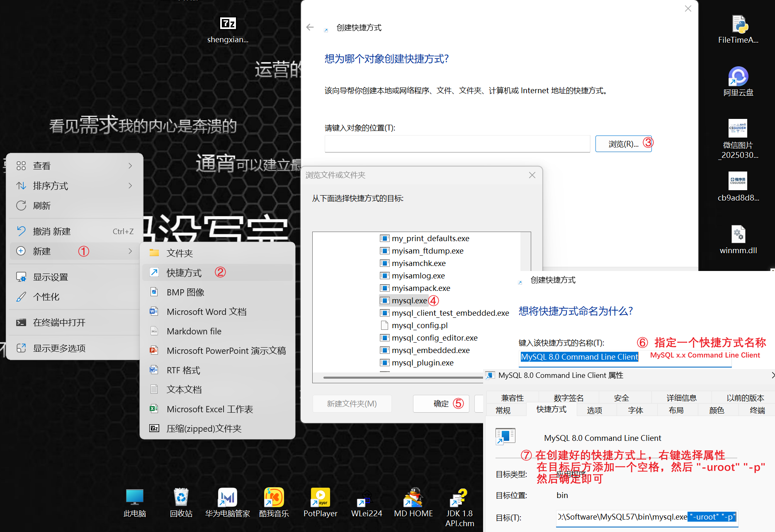Select myisamlog.exe in file list
The width and height of the screenshot is (775, 532).
pos(413,276)
